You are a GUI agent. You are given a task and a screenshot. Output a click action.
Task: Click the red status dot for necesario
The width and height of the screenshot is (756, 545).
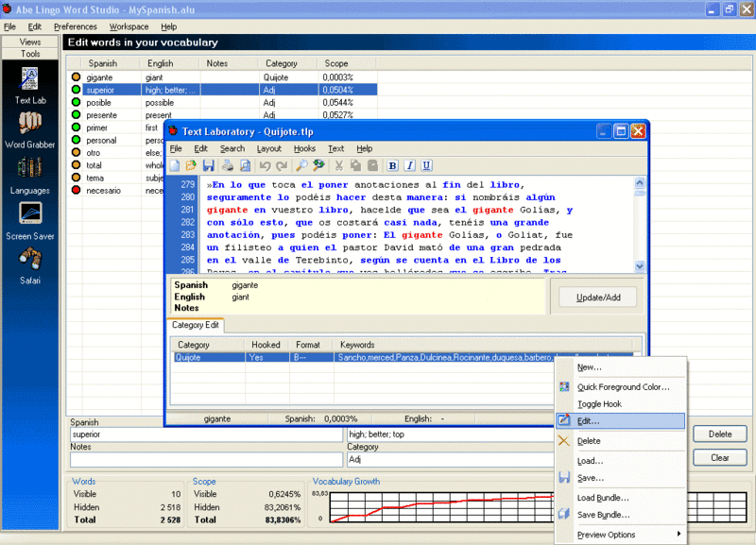tap(76, 190)
